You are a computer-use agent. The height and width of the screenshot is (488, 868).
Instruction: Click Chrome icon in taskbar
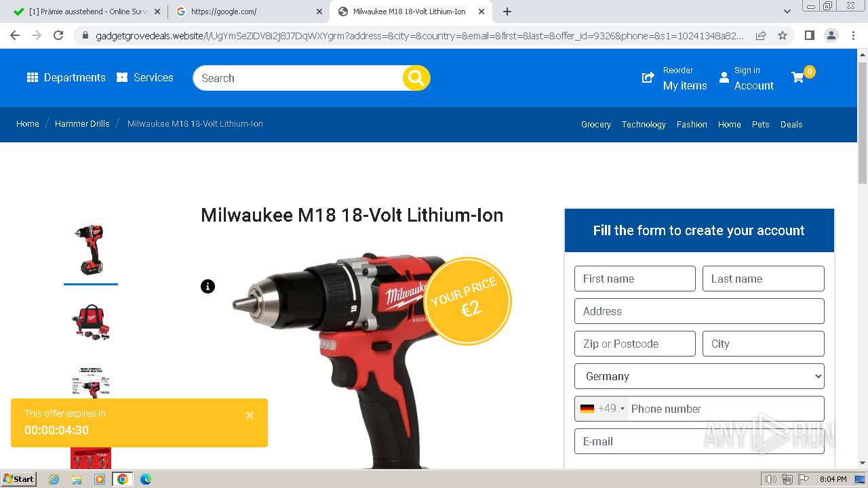[x=122, y=479]
